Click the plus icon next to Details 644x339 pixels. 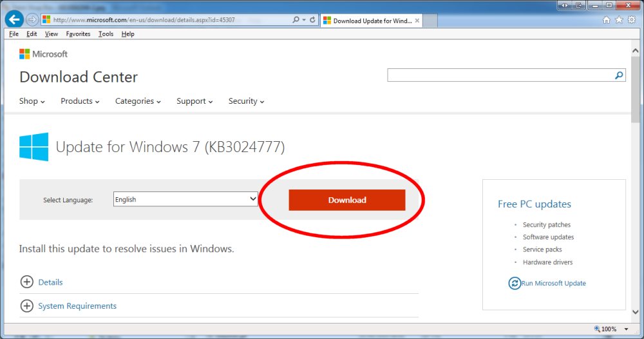[x=26, y=282]
